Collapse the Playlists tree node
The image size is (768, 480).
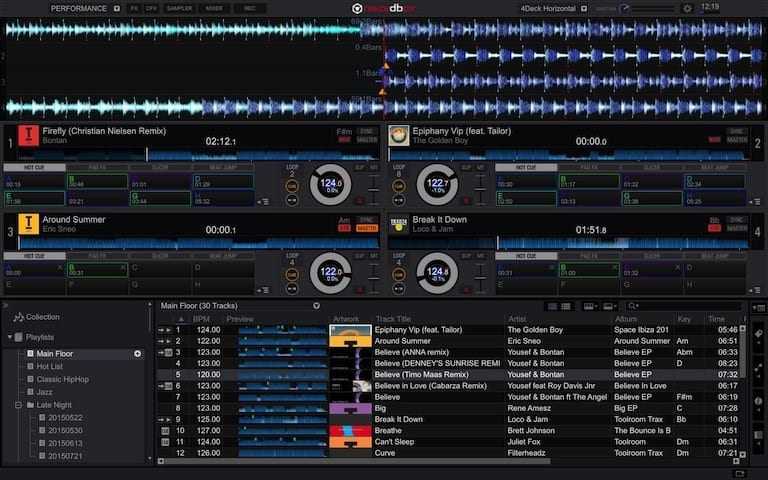[x=10, y=337]
